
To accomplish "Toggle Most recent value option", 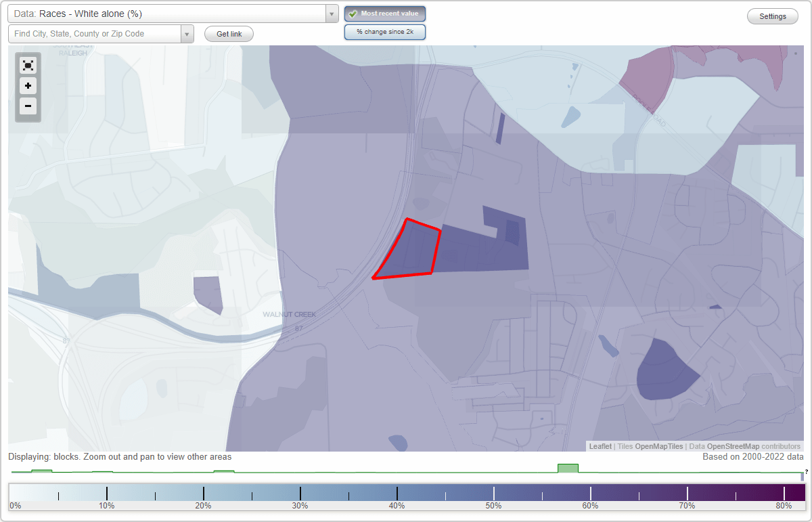I will (385, 14).
